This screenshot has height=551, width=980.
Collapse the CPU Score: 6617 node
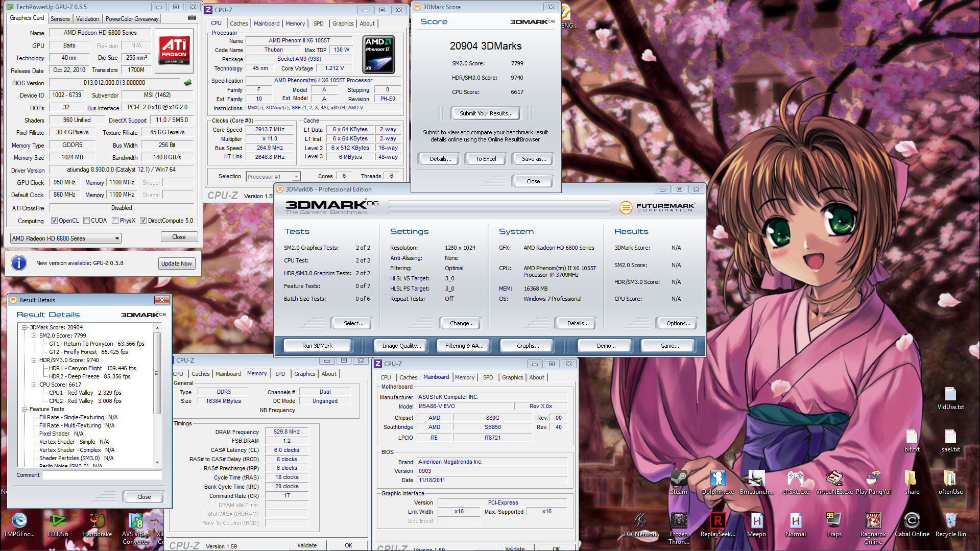(34, 385)
